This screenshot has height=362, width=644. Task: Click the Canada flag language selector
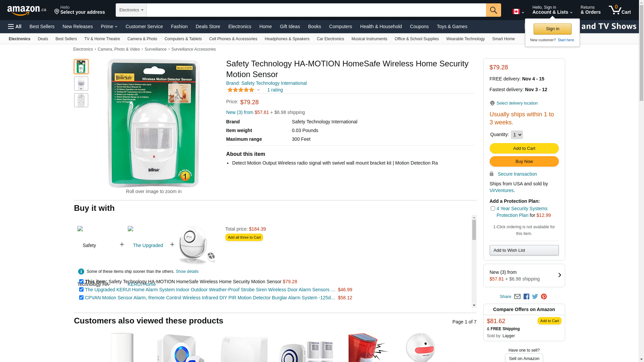point(518,12)
